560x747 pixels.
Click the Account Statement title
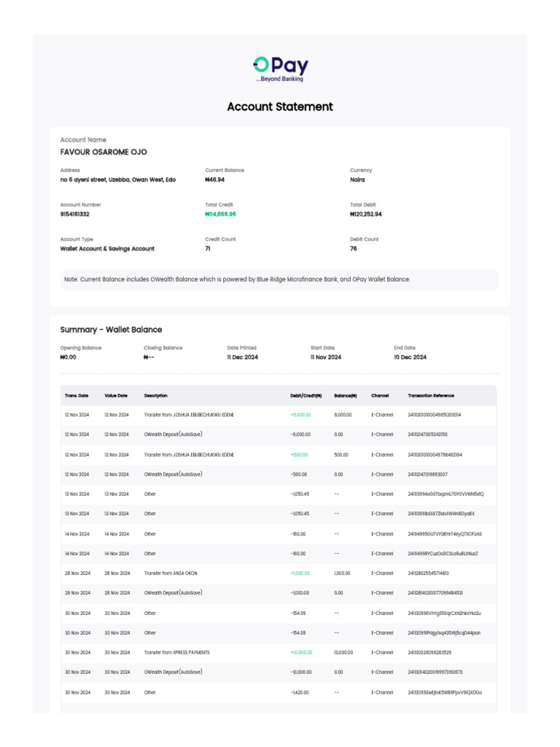pyautogui.click(x=280, y=107)
